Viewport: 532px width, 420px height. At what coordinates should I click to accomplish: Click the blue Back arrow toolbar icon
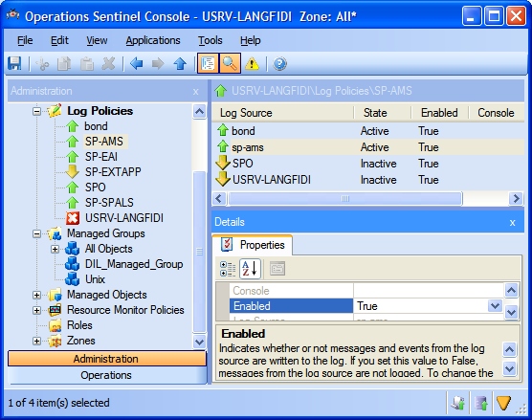[137, 63]
